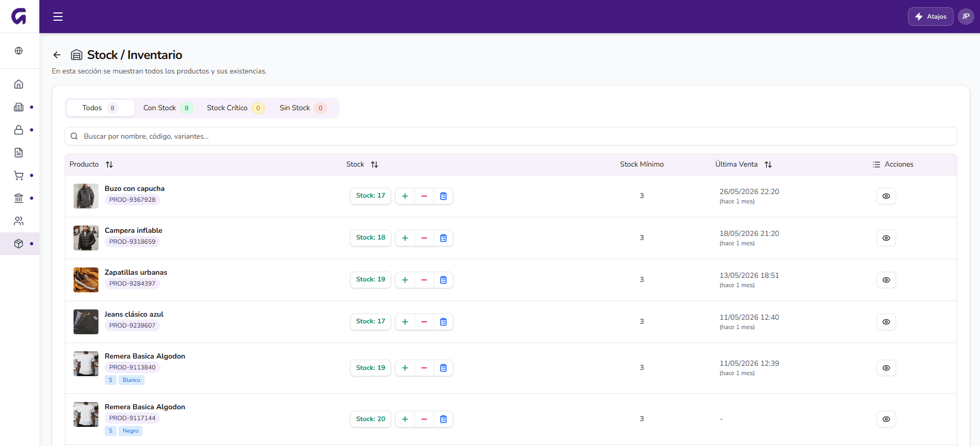Open the users icon in sidebar
980x446 pixels.
[x=19, y=221]
